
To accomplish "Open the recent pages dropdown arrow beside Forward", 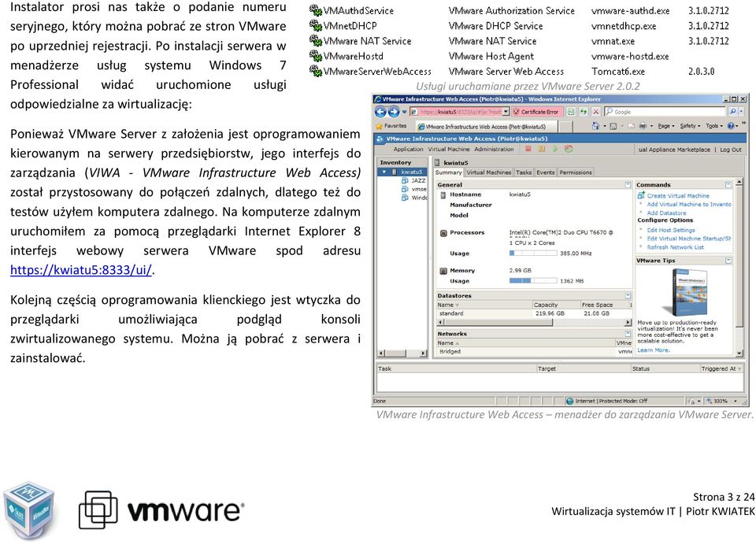I will [x=404, y=112].
